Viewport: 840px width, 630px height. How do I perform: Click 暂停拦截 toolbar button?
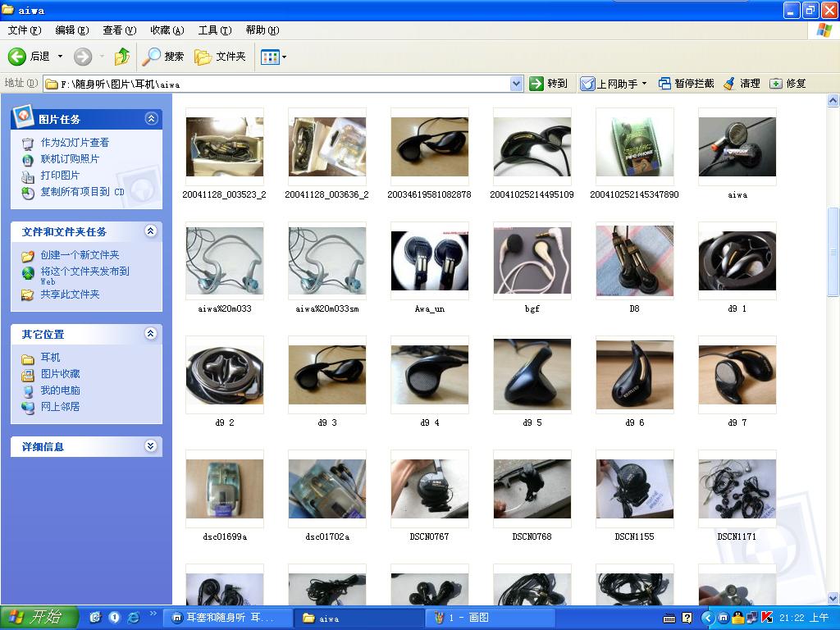click(687, 84)
